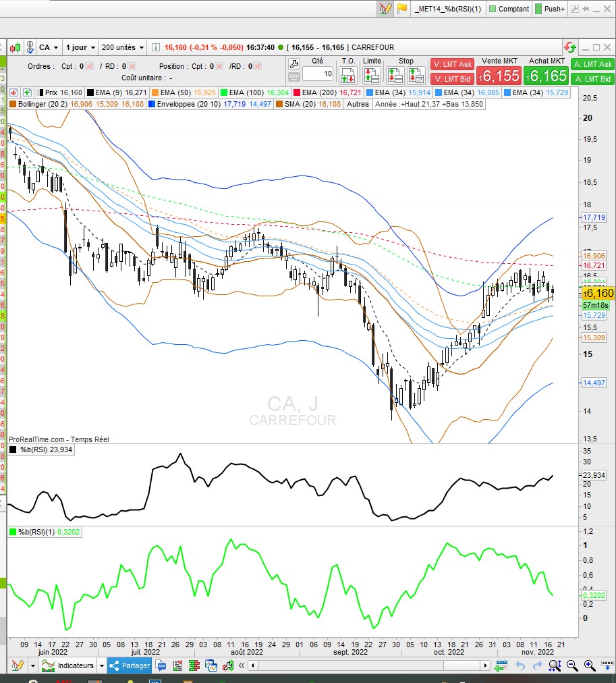Close Cpt position with the red X
Viewport: 616px width, 683px height.
[x=219, y=66]
